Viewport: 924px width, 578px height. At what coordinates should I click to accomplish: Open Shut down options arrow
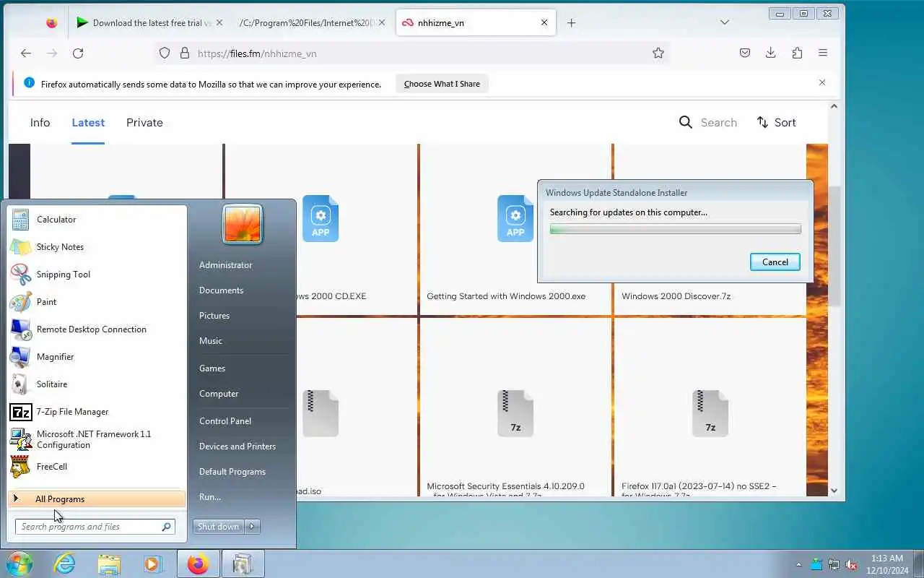pos(253,527)
